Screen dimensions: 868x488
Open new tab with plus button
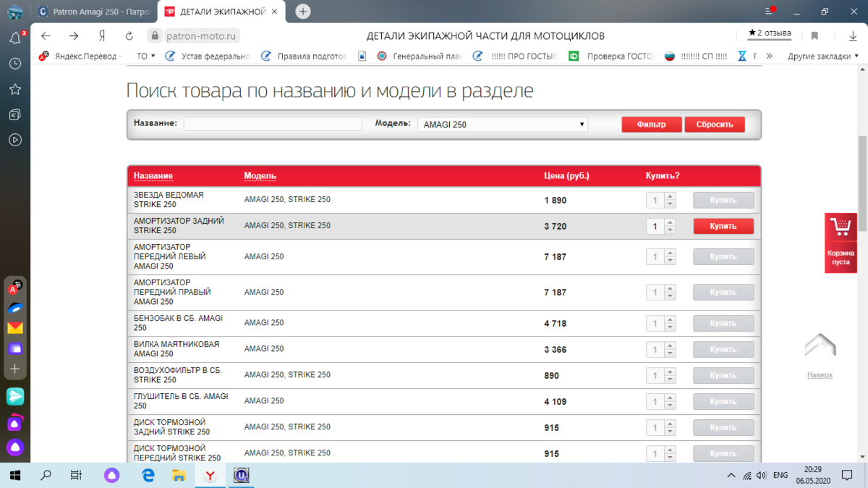pos(303,11)
